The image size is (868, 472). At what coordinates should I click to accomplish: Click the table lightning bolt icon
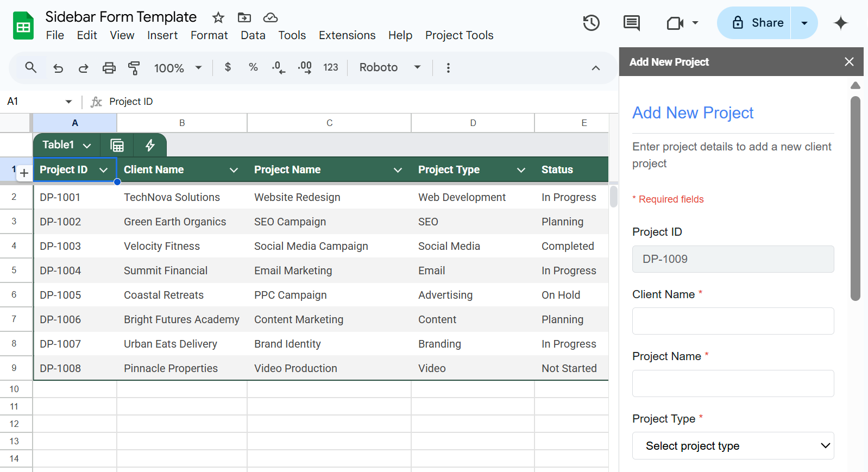pyautogui.click(x=150, y=145)
